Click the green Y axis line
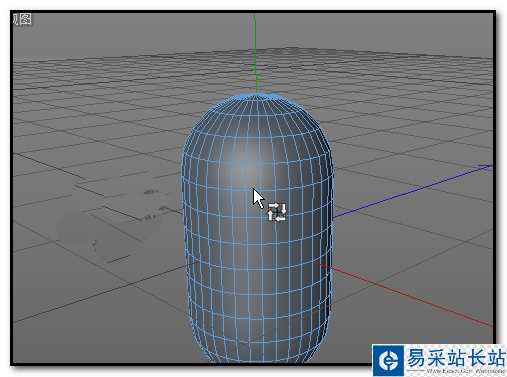 (x=255, y=53)
